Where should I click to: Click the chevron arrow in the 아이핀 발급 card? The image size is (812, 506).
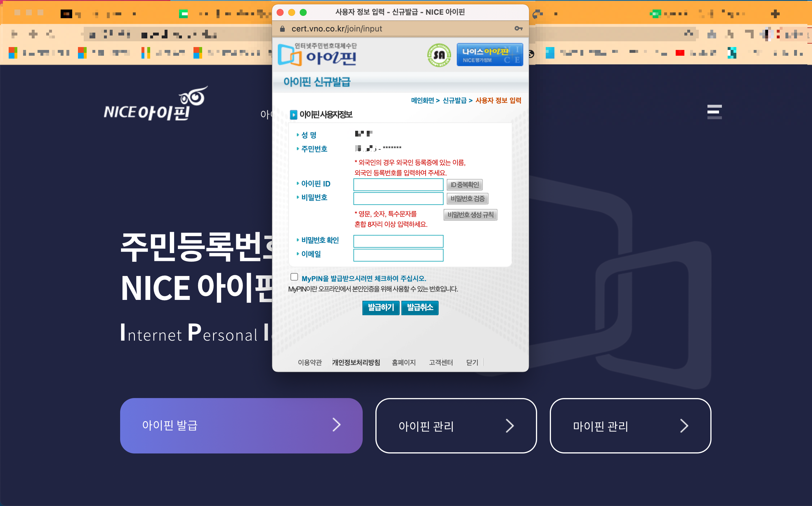coord(336,425)
